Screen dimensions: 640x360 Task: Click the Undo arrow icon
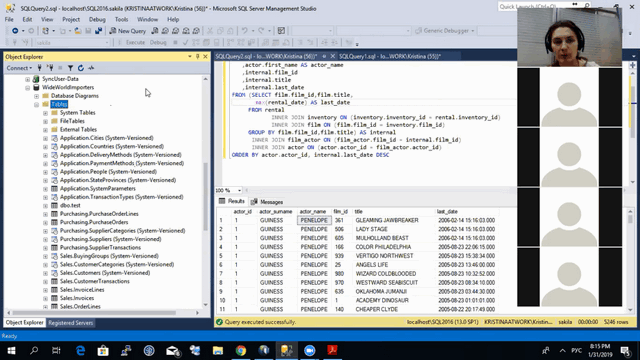pyautogui.click(x=244, y=31)
